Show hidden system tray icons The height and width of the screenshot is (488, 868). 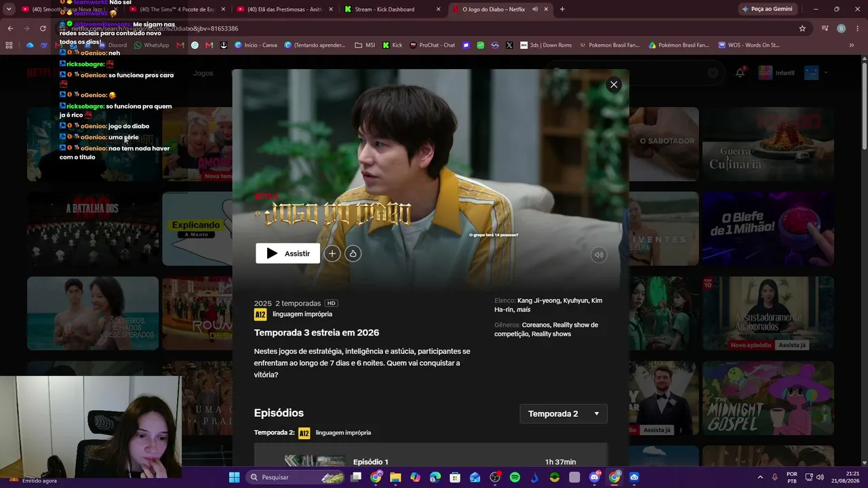coord(760,477)
